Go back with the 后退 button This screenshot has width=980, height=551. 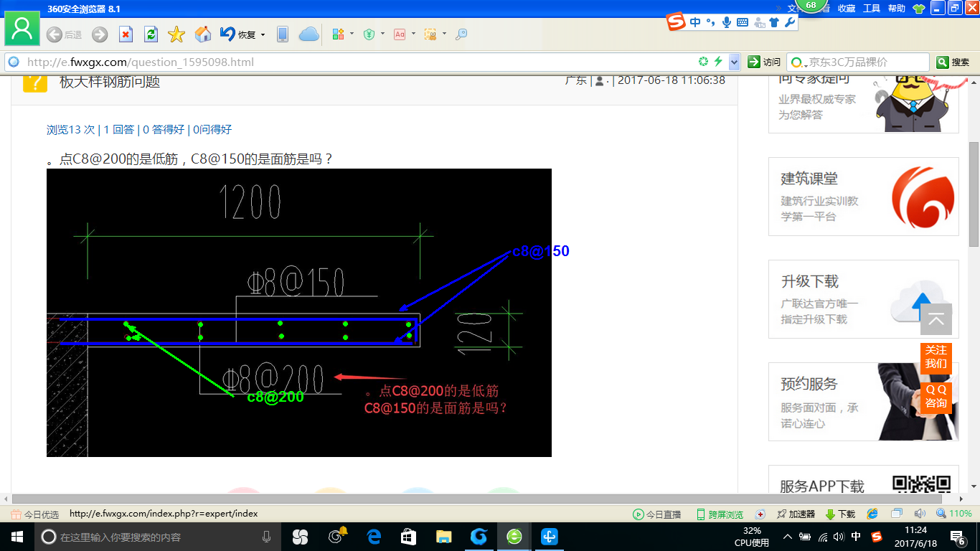pos(64,34)
